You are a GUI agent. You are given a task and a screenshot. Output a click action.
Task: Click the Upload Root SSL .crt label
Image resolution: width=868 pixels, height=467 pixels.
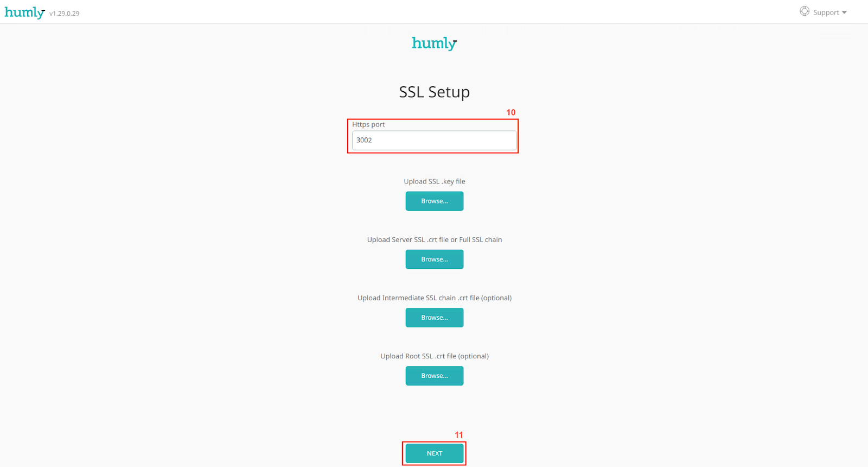tap(434, 356)
